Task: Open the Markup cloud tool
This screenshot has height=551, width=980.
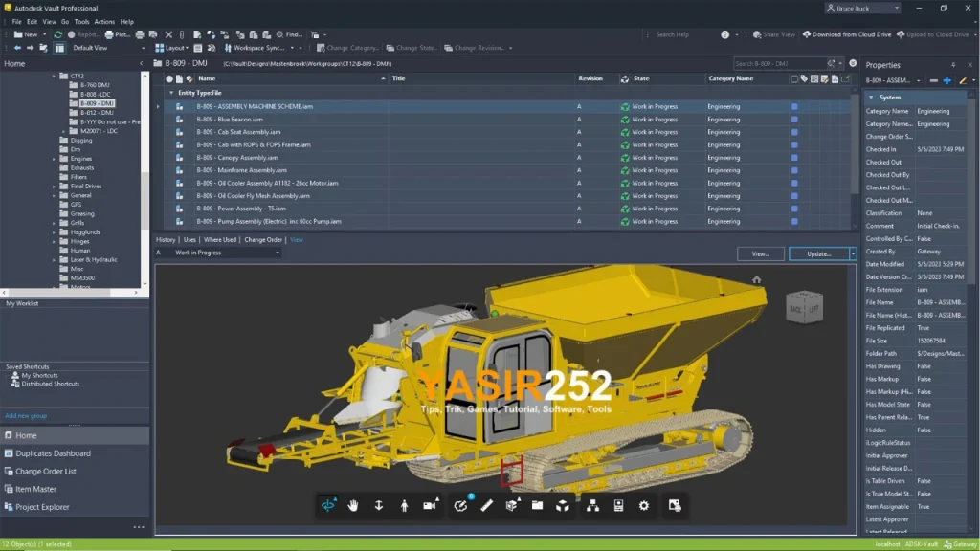Action: 460,505
